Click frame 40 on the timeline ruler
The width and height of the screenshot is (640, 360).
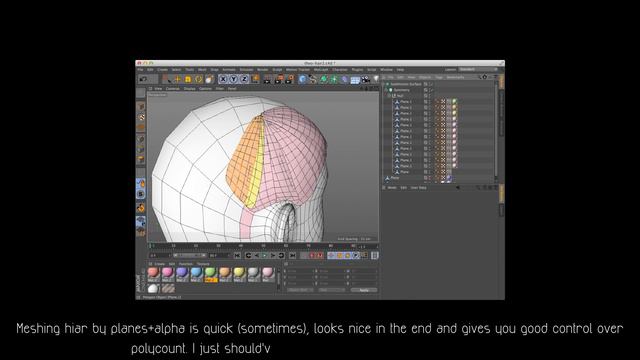241,246
